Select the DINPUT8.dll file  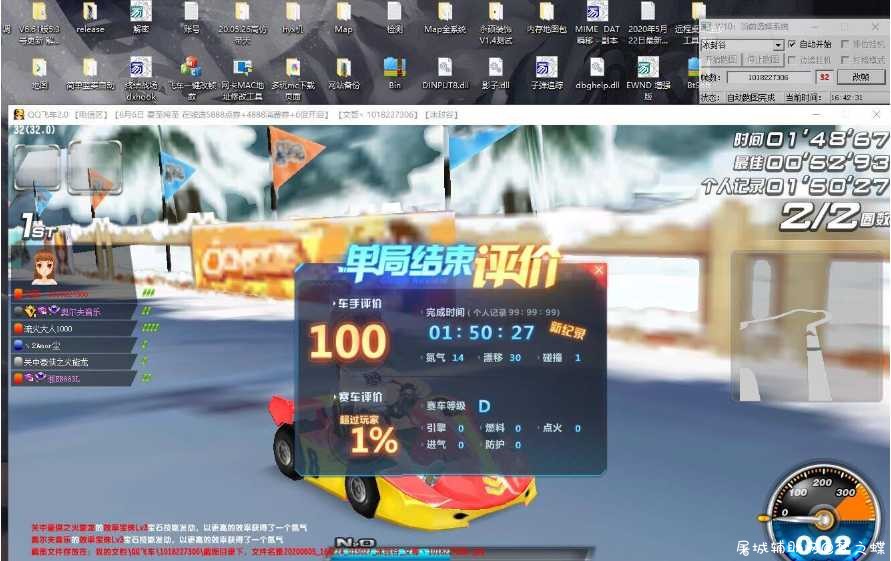coord(445,74)
